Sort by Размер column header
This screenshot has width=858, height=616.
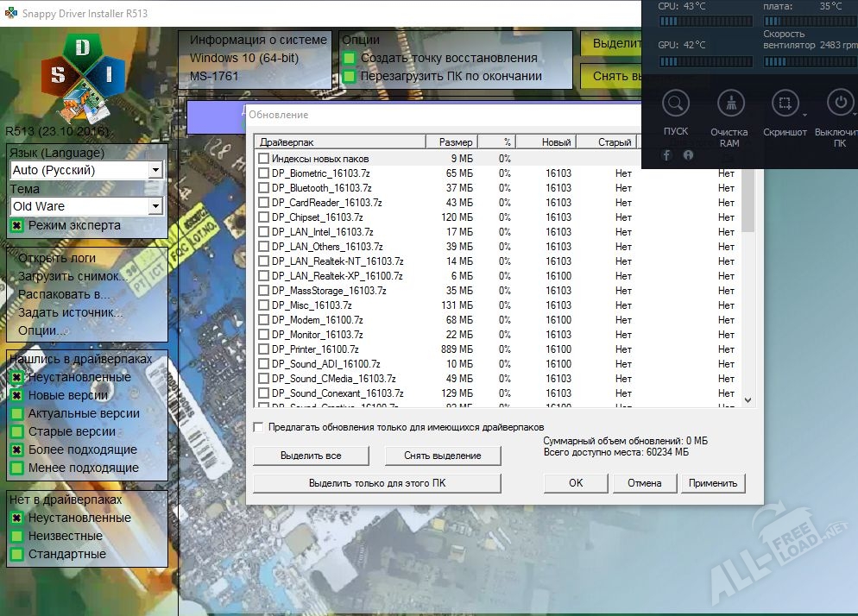pyautogui.click(x=452, y=142)
